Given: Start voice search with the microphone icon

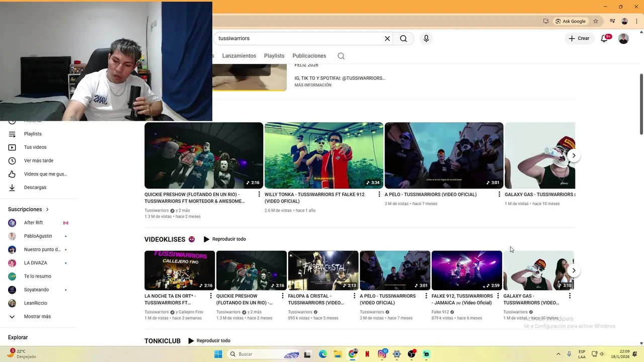Looking at the screenshot, I should pyautogui.click(x=426, y=38).
